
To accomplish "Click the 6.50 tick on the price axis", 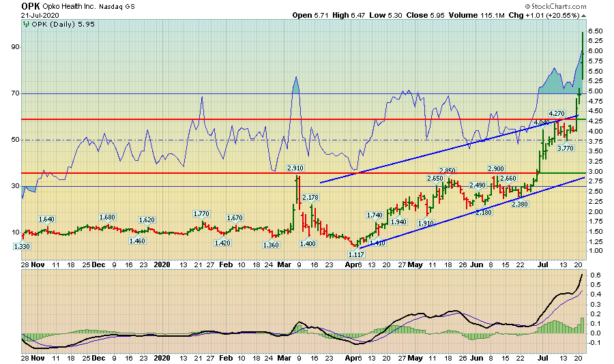I will [x=594, y=31].
